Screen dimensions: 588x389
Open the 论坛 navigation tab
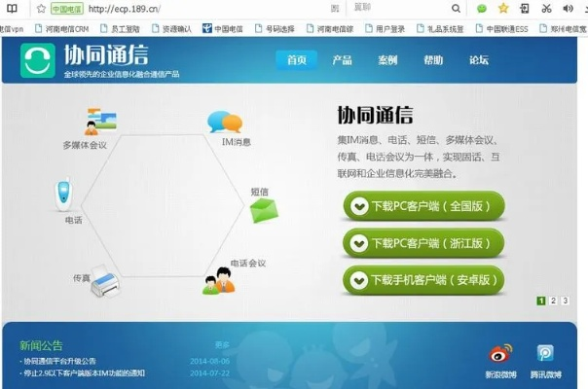click(x=479, y=60)
